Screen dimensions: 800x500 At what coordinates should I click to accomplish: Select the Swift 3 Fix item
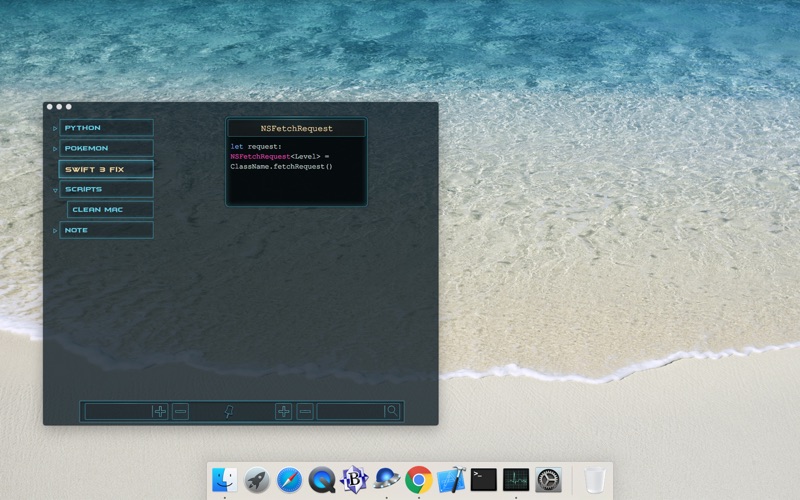pos(105,169)
